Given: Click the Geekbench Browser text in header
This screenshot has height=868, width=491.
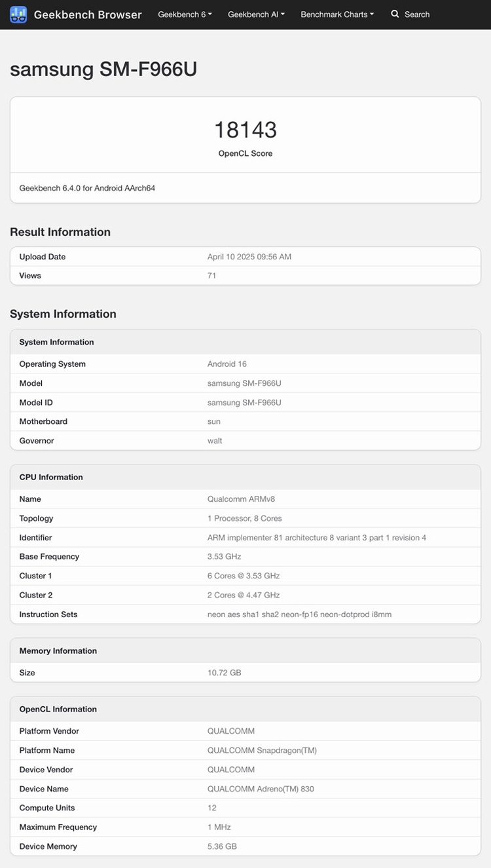Looking at the screenshot, I should coord(88,14).
